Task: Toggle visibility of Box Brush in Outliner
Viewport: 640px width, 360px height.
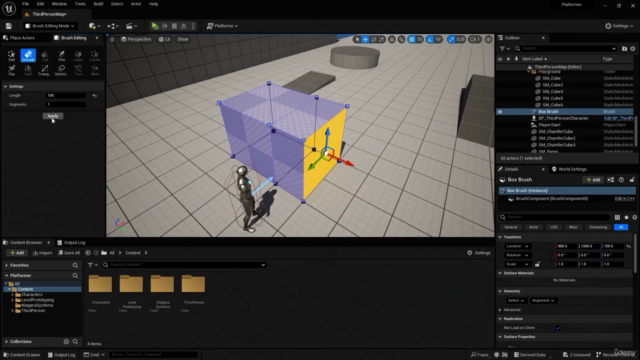Action: [500, 111]
